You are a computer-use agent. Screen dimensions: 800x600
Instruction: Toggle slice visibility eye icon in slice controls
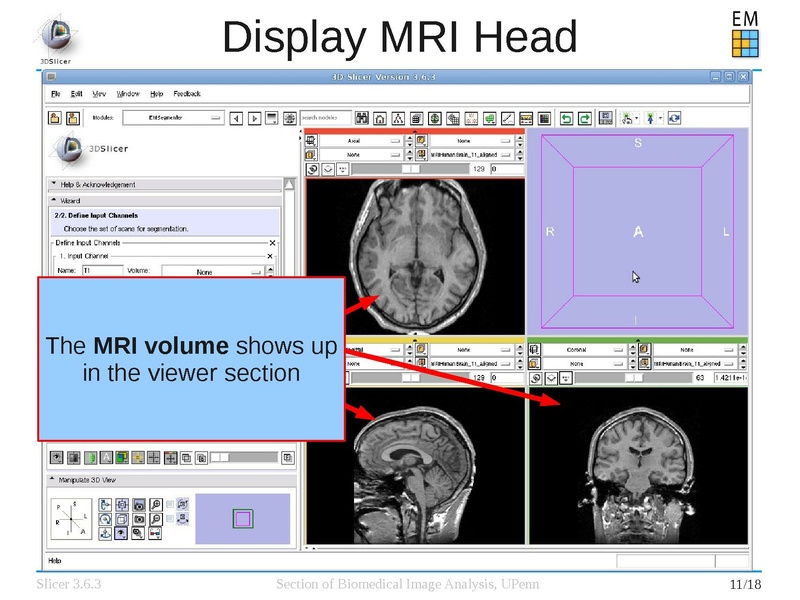click(x=57, y=457)
